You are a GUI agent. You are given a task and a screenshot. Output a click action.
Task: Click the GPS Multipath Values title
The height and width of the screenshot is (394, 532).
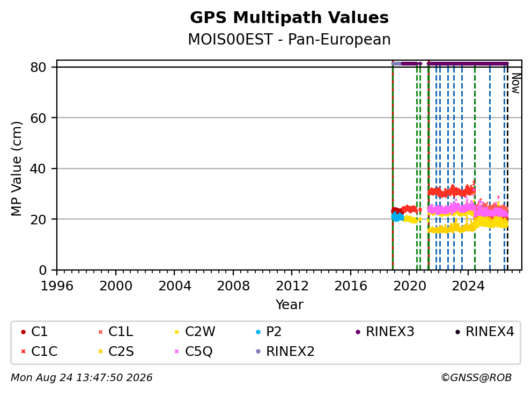(289, 17)
